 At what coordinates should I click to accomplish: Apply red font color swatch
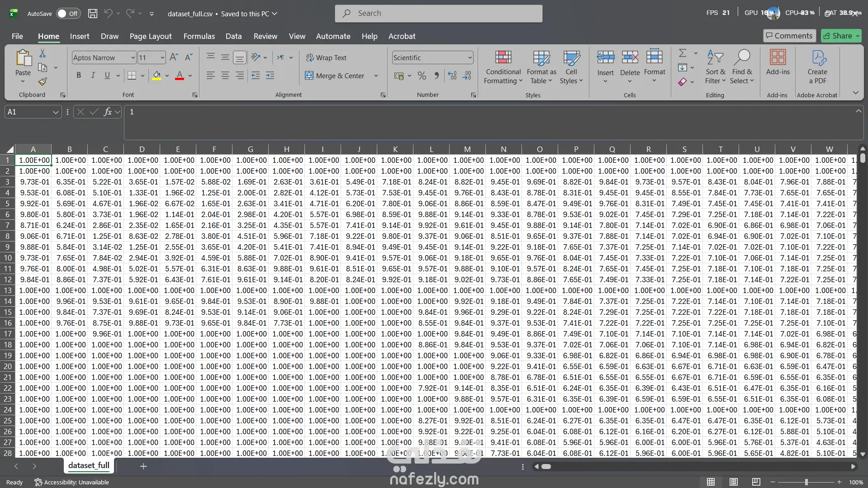point(180,76)
